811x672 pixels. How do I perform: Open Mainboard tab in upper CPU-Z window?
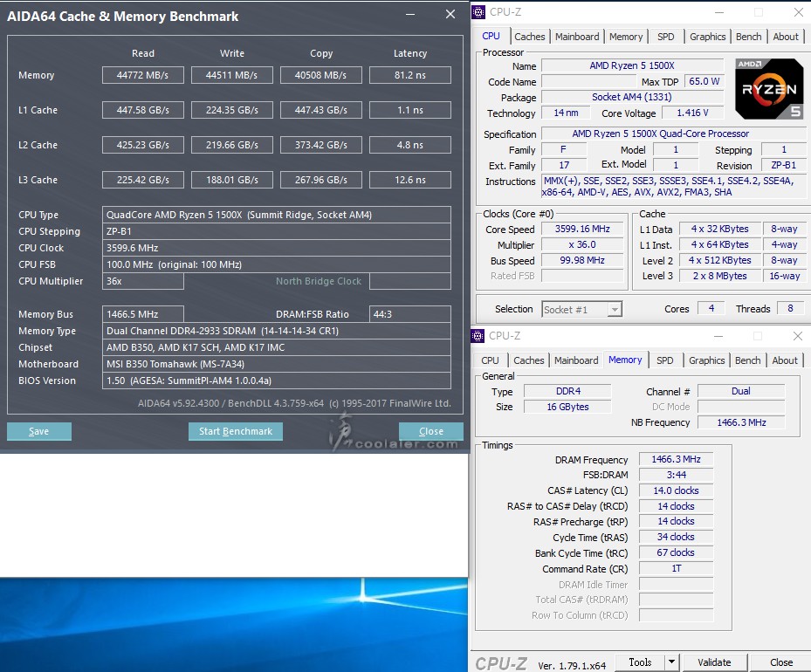coord(577,37)
